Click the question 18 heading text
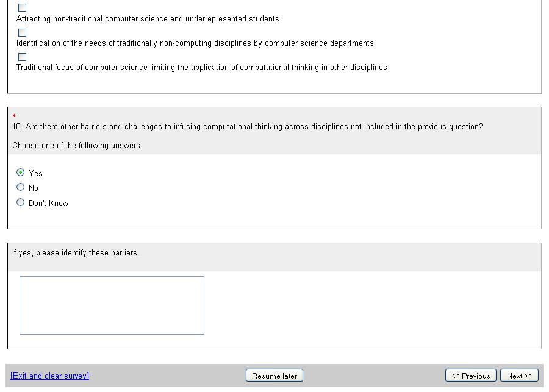Screen dimensions: 549x392 (x=247, y=127)
